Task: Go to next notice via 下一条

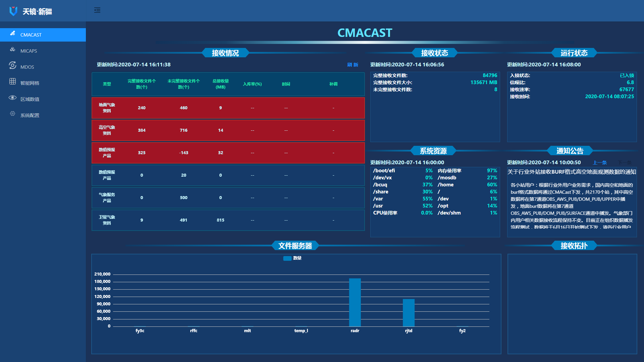Action: (x=625, y=163)
